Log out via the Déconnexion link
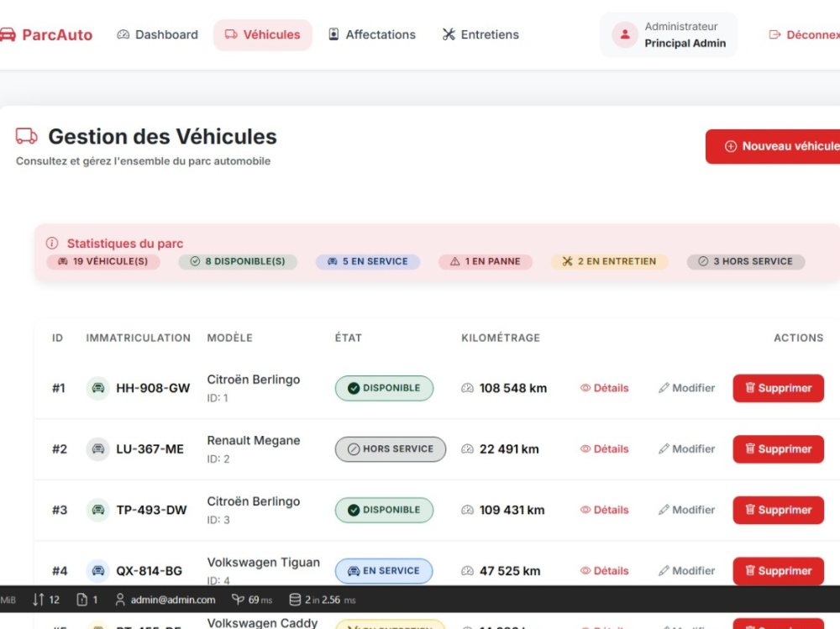Image resolution: width=840 pixels, height=629 pixels. click(x=804, y=34)
